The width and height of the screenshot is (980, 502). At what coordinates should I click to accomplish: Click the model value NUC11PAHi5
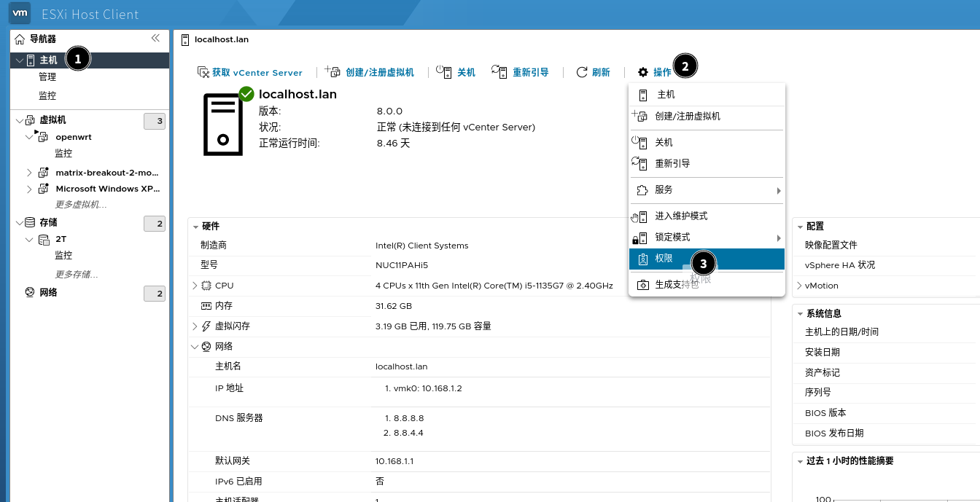pos(402,265)
